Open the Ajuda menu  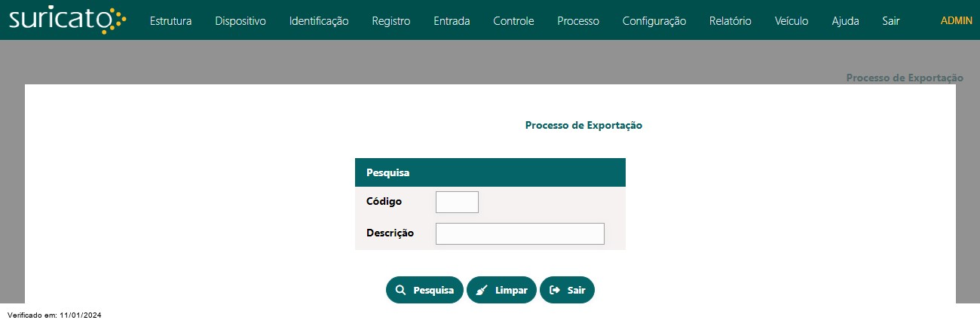(x=845, y=21)
